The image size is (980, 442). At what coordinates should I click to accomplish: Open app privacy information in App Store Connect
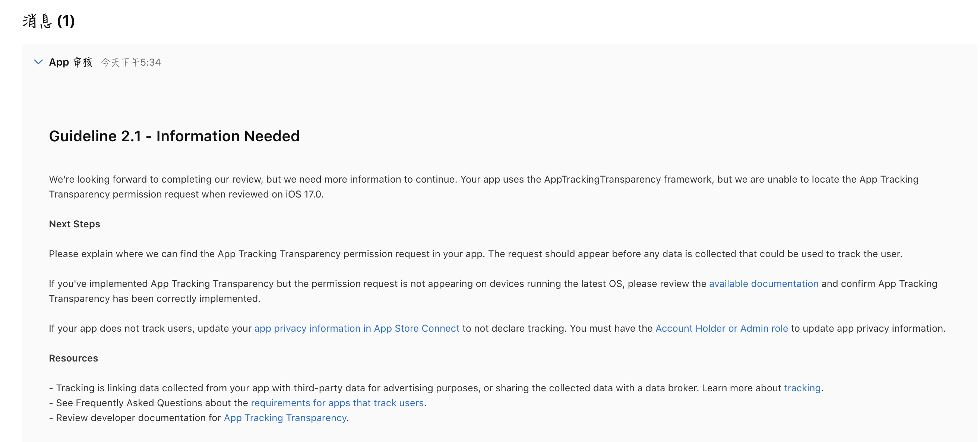tap(357, 328)
